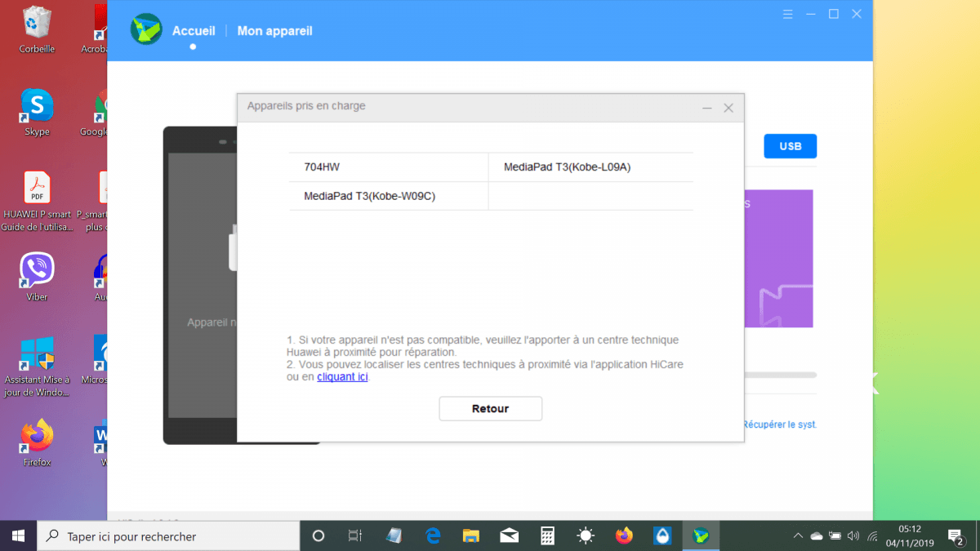Click the HiSuite taskbar icon
Screen dimensions: 980x551
click(701, 536)
